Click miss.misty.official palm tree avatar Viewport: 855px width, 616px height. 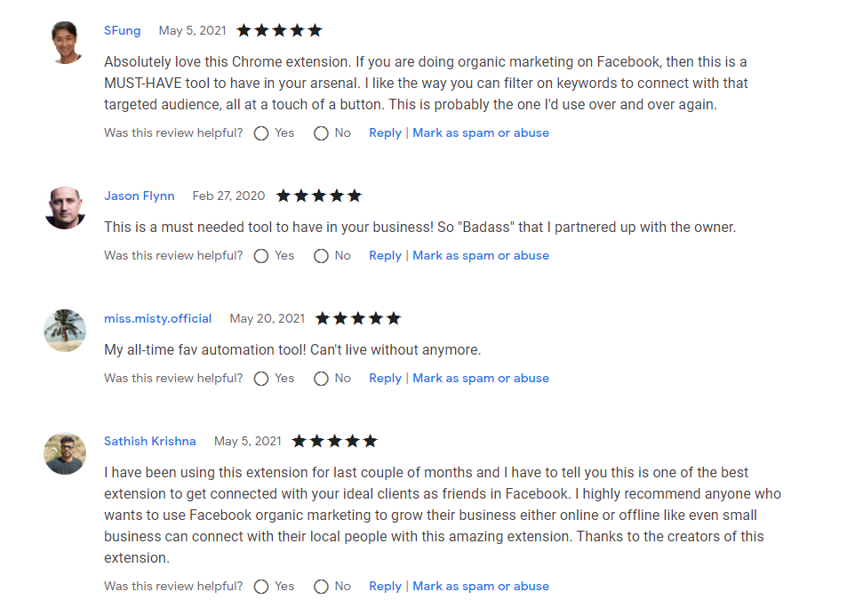(x=65, y=331)
